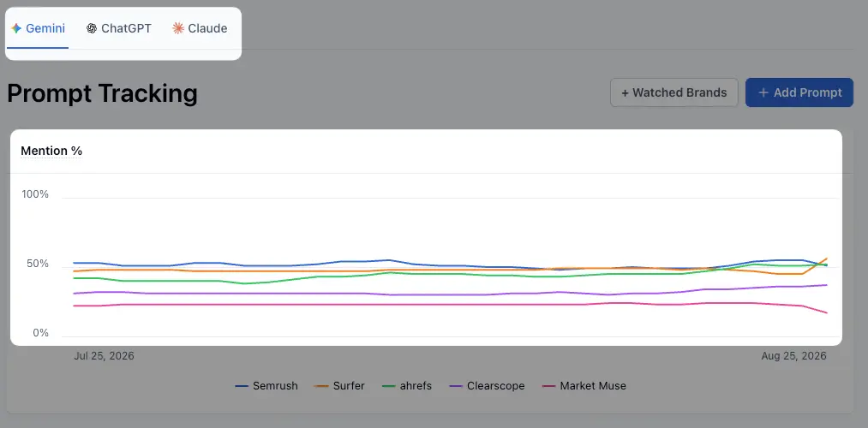The image size is (868, 428).
Task: Select the Claude tab
Action: (x=201, y=29)
